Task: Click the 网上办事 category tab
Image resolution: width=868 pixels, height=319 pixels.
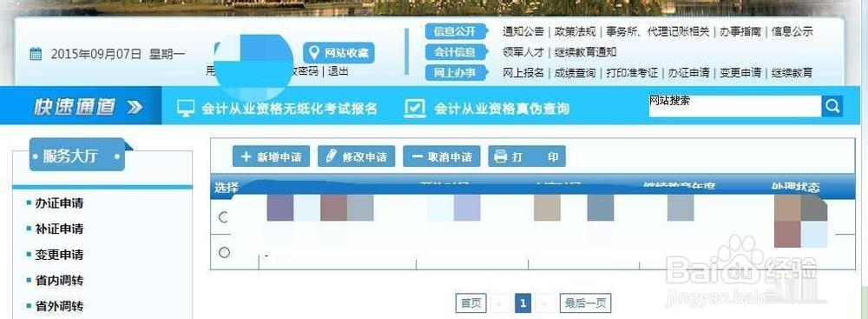Action: click(457, 73)
